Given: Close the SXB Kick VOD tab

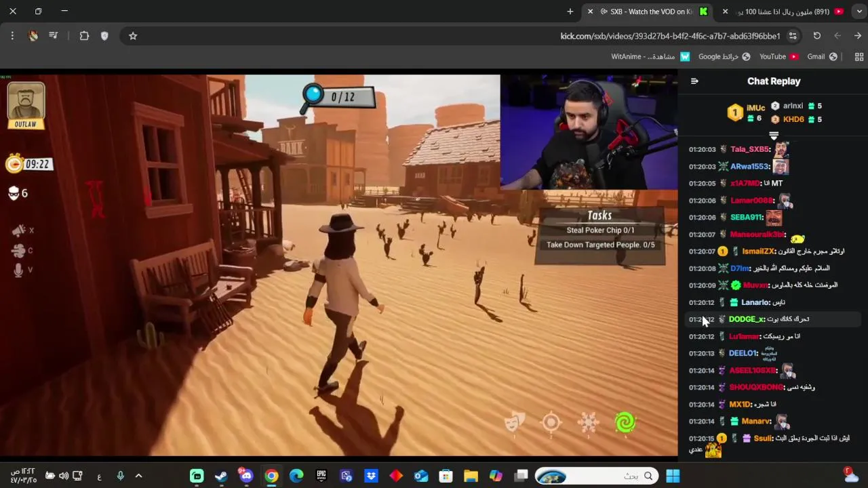Looking at the screenshot, I should (590, 12).
